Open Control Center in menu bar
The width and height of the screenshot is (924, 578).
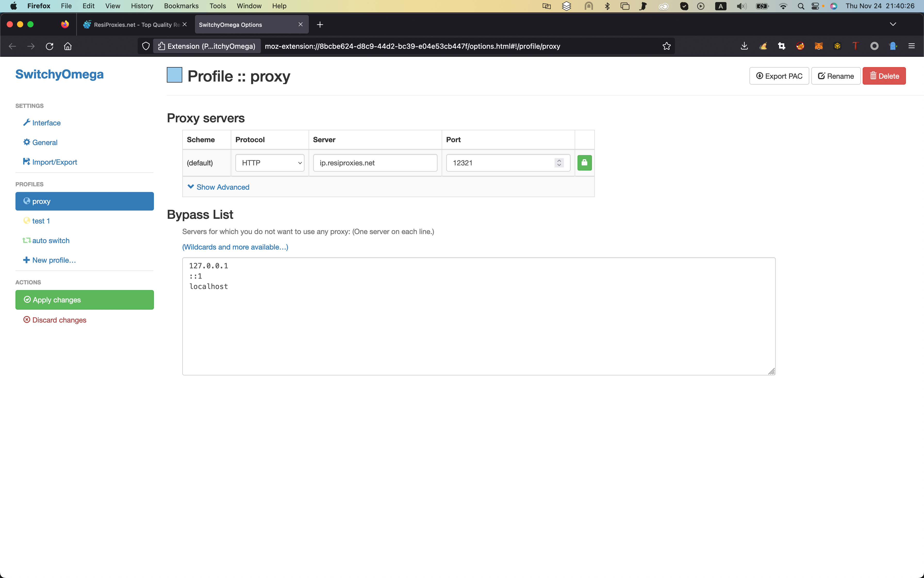tap(815, 6)
